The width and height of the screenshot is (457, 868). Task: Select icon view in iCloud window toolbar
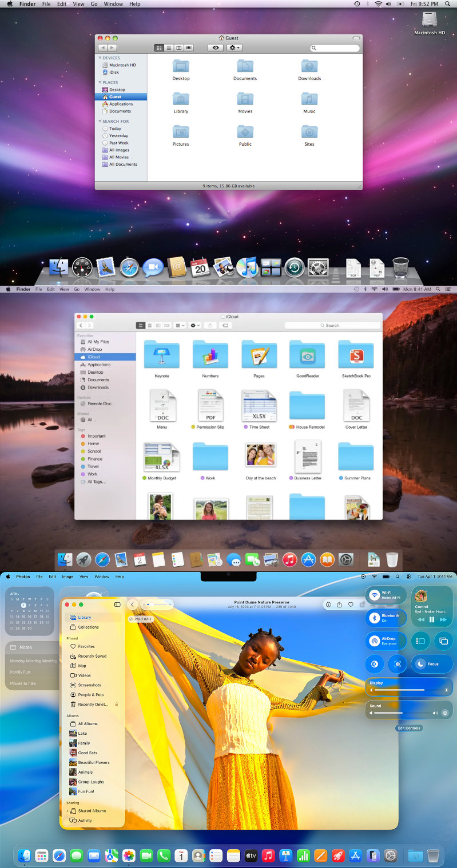141,325
